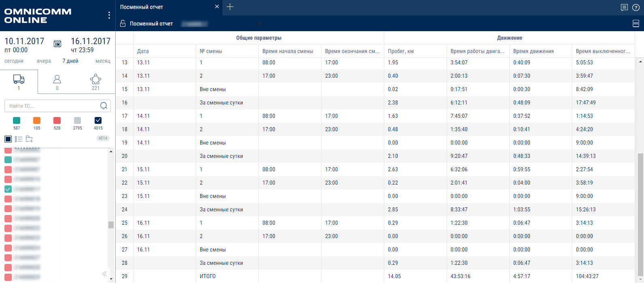644x283 pixels.
Task: Toggle the orange status filter 105
Action: pyautogui.click(x=37, y=120)
